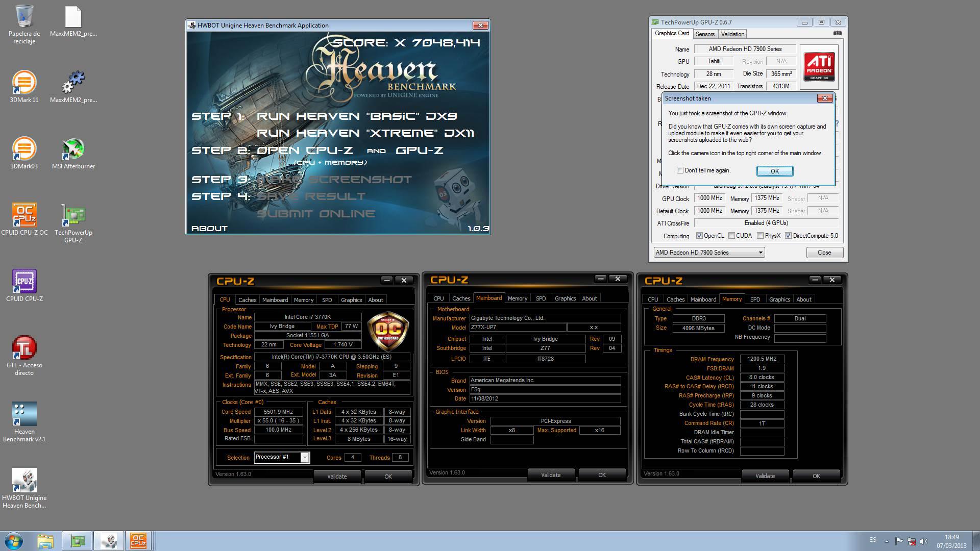The height and width of the screenshot is (551, 980).
Task: Open Windows Explorer from the taskbar
Action: pyautogui.click(x=45, y=541)
